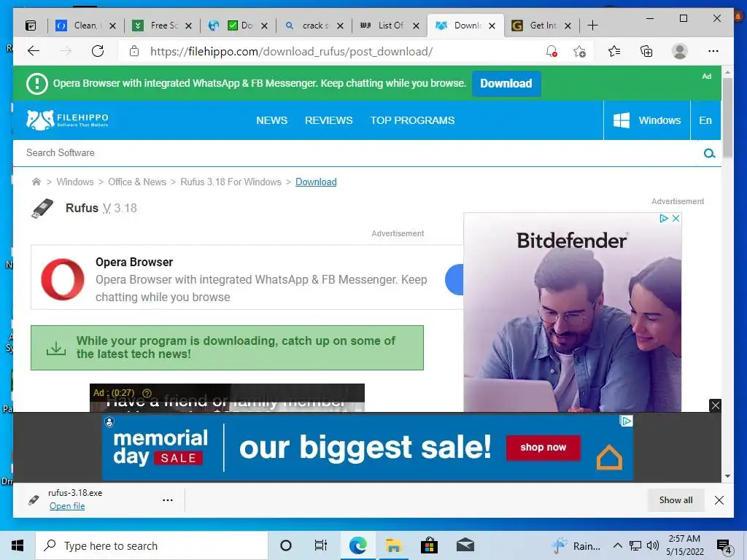
Task: Open the Windows Start menu
Action: click(x=18, y=545)
